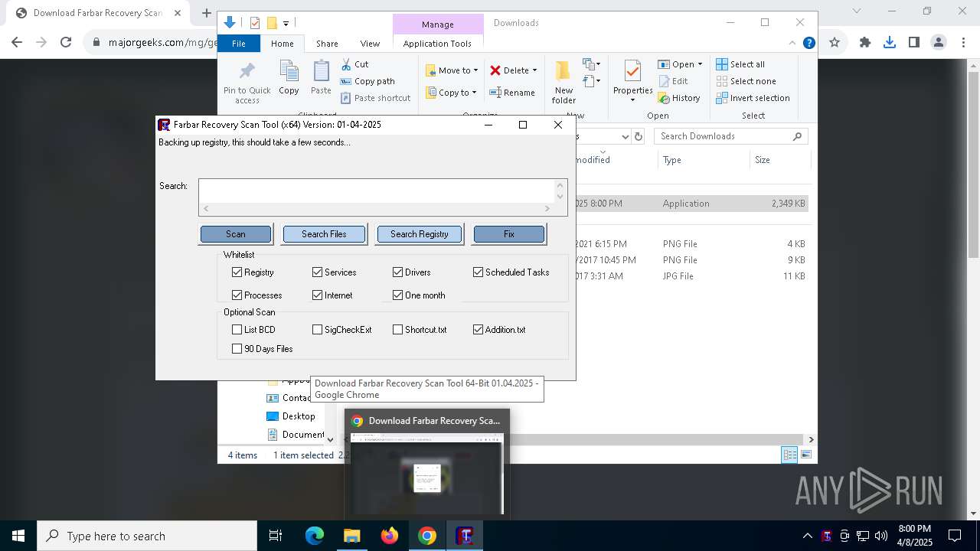Screen dimensions: 980x551
Task: Enable the Shortcut.txt option
Action: pos(397,330)
